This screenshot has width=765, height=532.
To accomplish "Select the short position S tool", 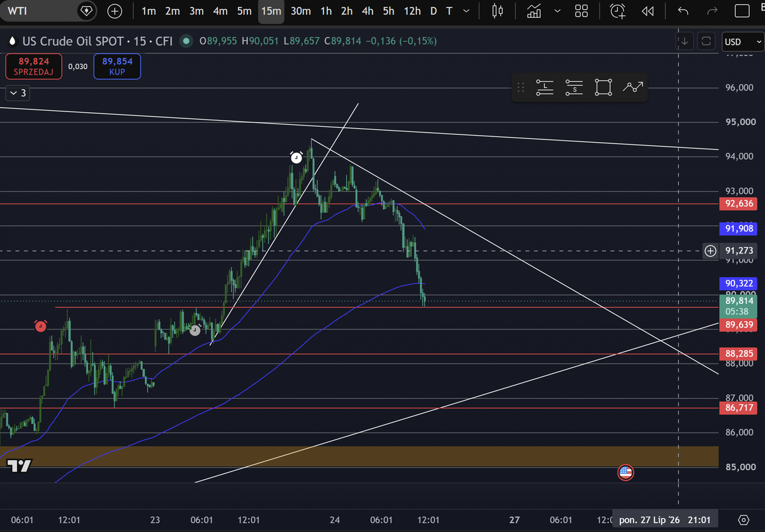I will point(574,88).
